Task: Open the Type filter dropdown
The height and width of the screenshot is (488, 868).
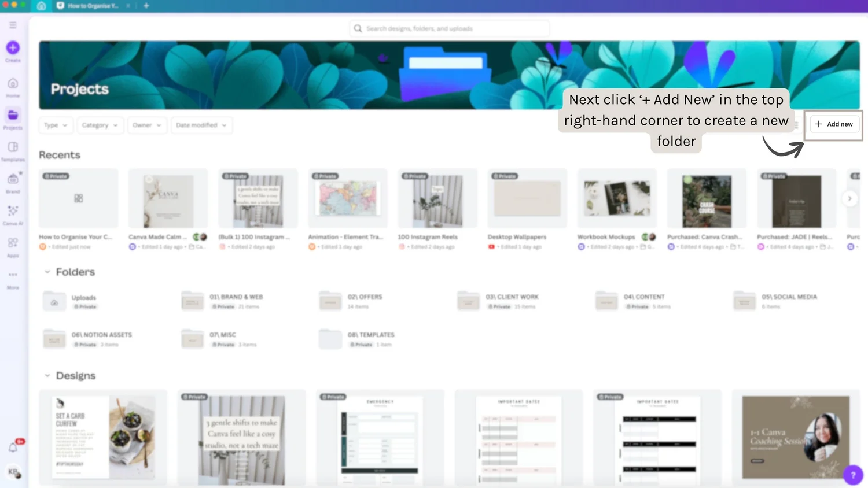Action: (x=56, y=125)
